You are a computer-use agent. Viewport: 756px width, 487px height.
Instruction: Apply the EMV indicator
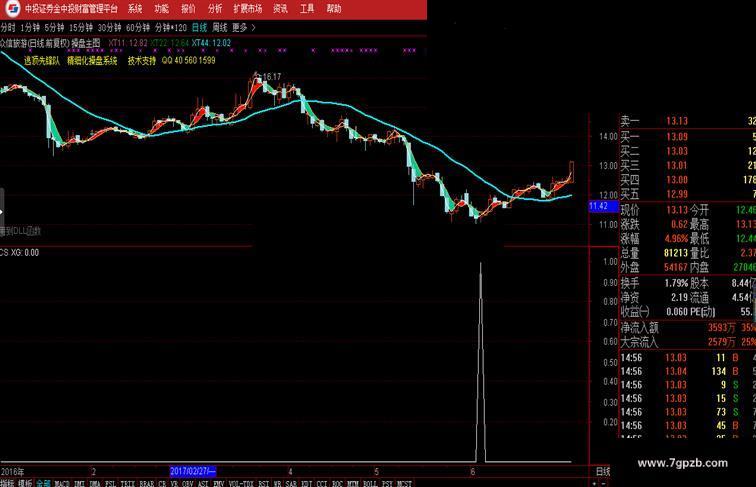click(x=218, y=483)
